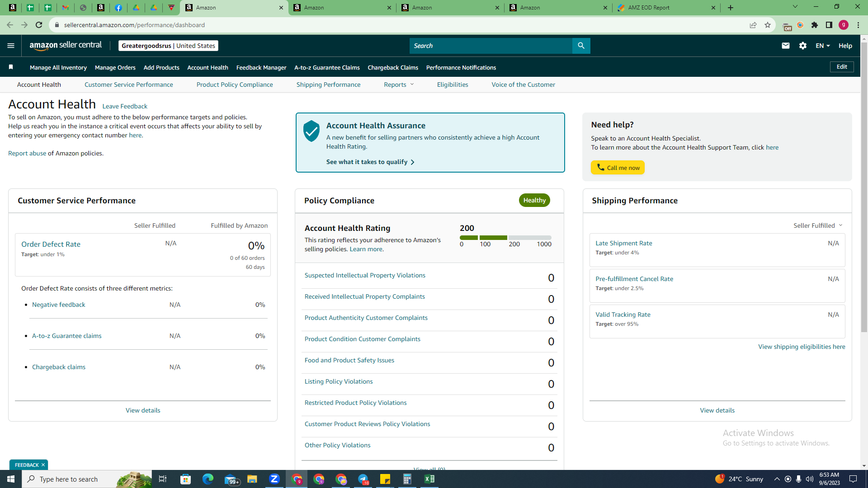The image size is (868, 488).
Task: View details under Shipping Performance
Action: point(717,410)
